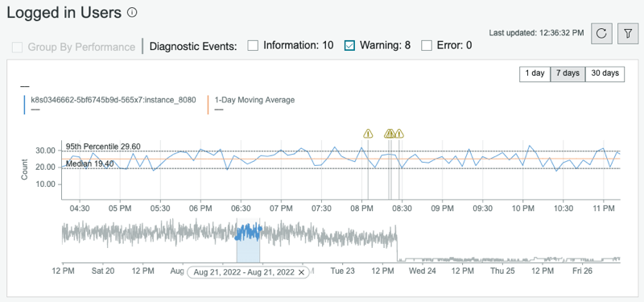Select the Last updated 12:36:32 PM text
Image resolution: width=644 pixels, height=302 pixels.
(x=536, y=33)
